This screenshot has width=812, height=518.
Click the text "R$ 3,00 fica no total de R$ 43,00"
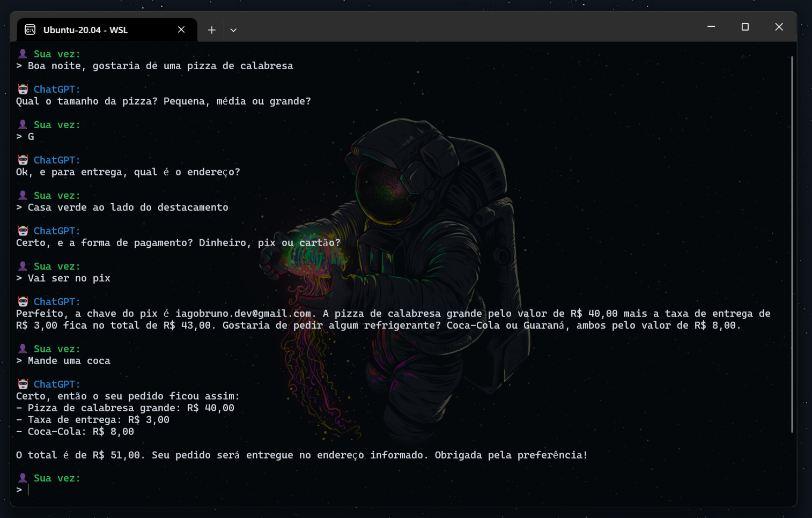click(x=113, y=325)
